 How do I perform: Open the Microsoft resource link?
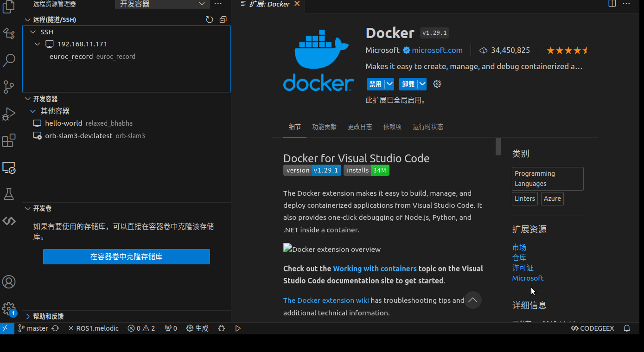pyautogui.click(x=528, y=278)
